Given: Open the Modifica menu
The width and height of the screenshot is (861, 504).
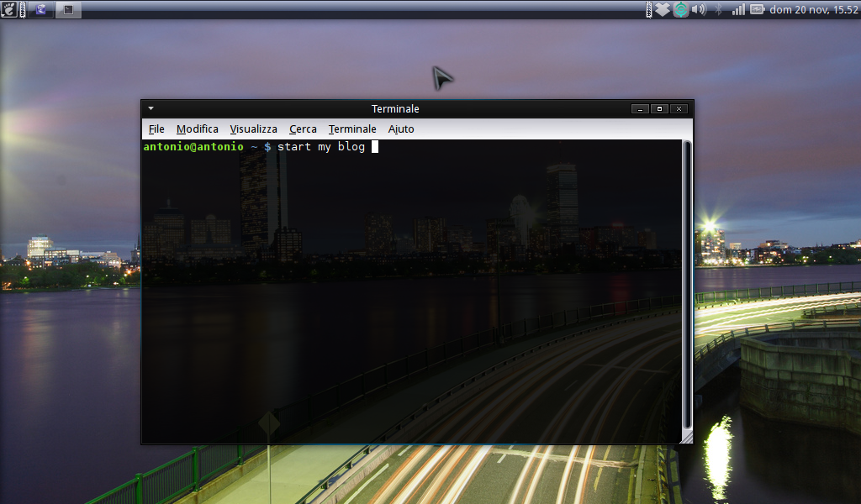Looking at the screenshot, I should click(197, 129).
